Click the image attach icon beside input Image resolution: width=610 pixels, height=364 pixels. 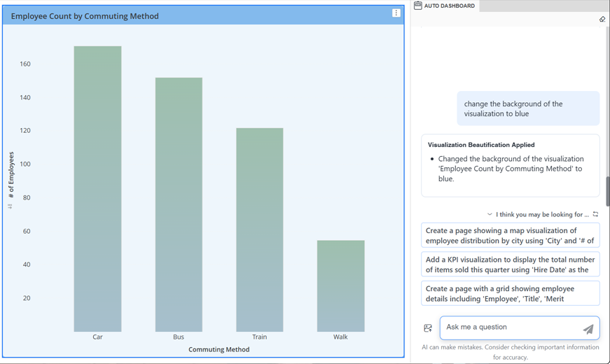point(428,328)
